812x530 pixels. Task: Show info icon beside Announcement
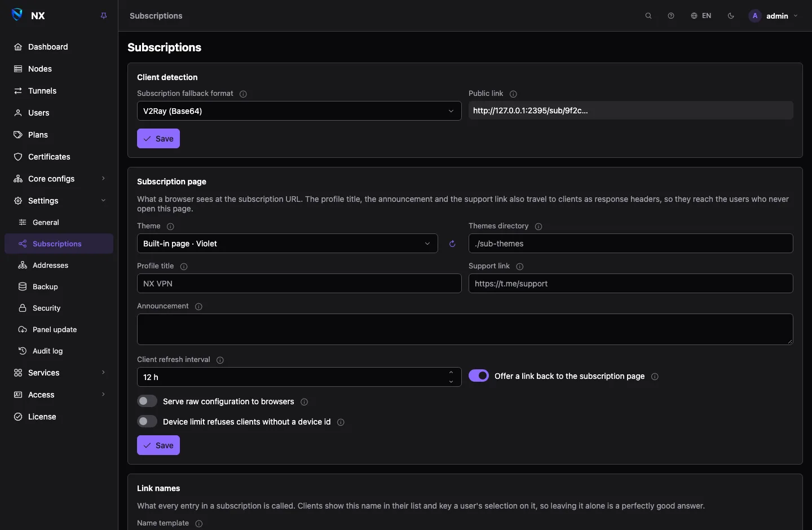(x=198, y=307)
